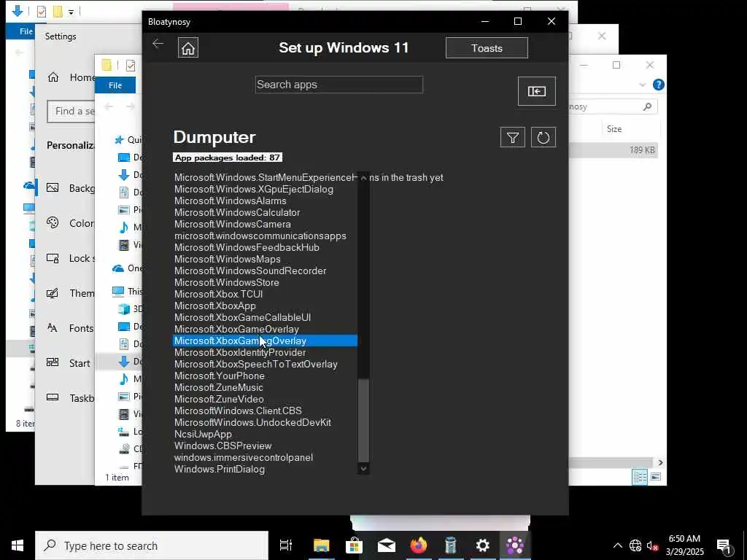Open the Bloatynosy home icon
This screenshot has width=747, height=560.
188,48
